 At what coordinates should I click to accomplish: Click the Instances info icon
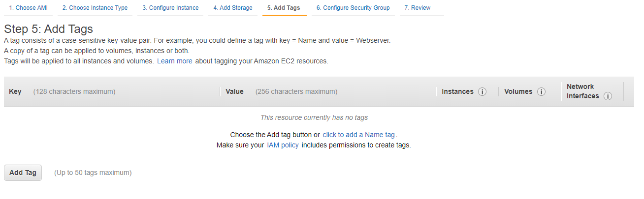[482, 92]
